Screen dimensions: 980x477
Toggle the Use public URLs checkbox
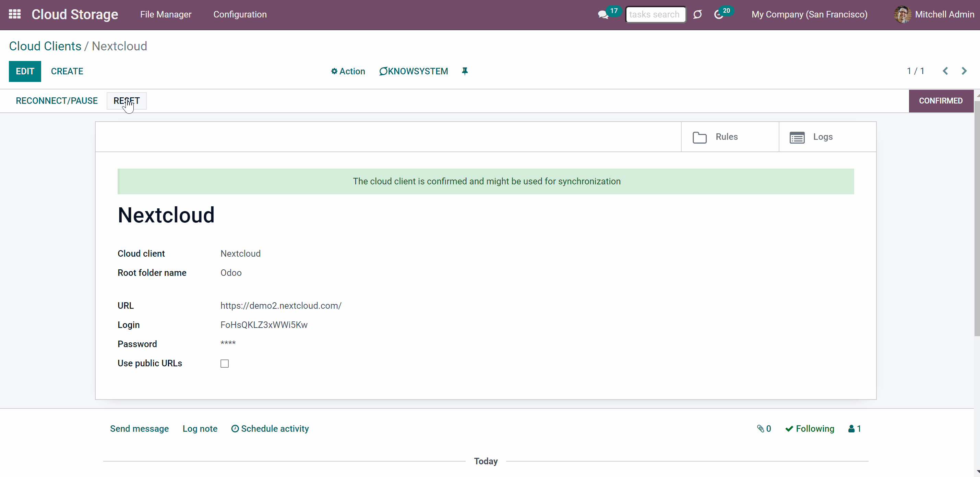(x=225, y=363)
